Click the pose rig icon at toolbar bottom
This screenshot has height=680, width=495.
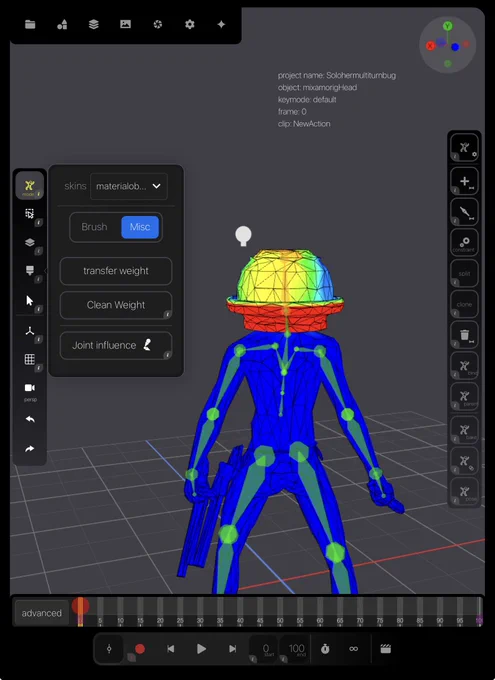tap(465, 491)
